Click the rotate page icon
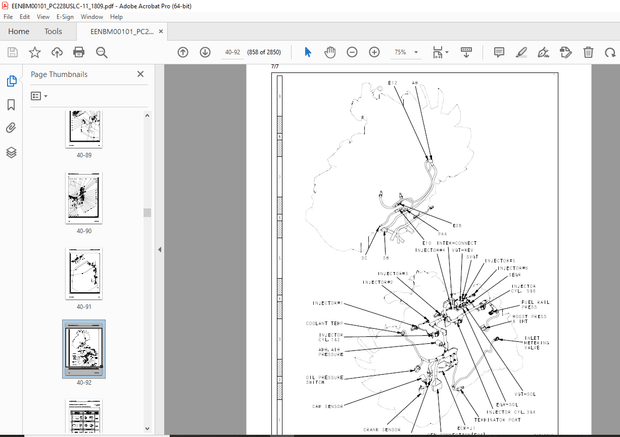This screenshot has height=437, width=620. [x=610, y=52]
